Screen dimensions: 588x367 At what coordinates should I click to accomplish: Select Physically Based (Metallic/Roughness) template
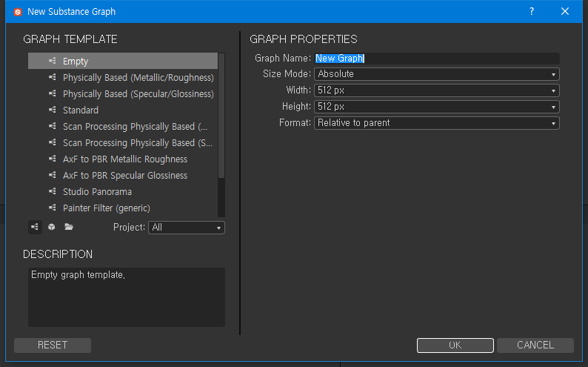(x=123, y=77)
